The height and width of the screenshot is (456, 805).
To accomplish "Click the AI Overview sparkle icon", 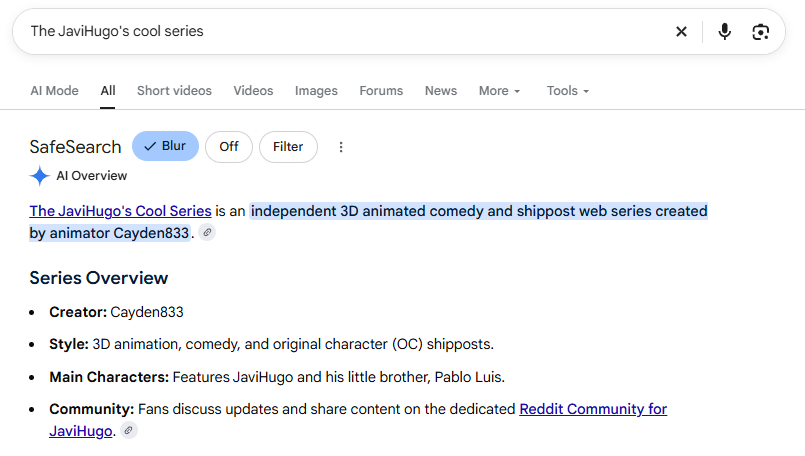I will coord(40,176).
